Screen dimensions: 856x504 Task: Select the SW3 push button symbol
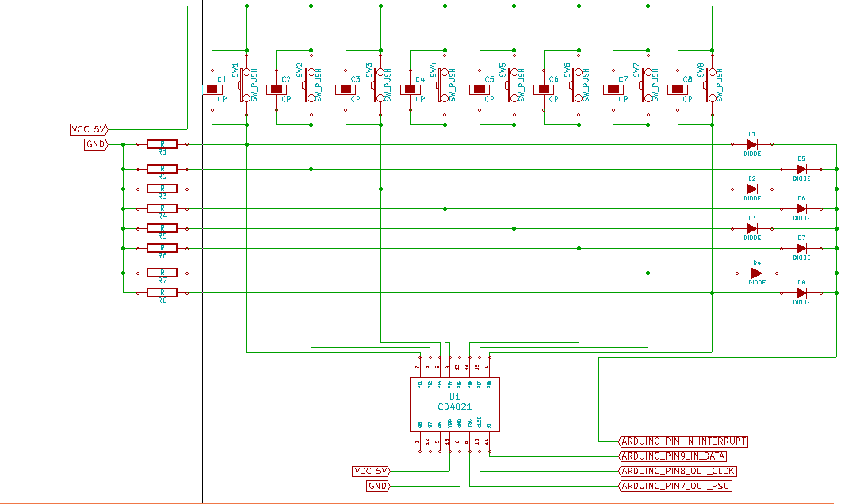[378, 85]
